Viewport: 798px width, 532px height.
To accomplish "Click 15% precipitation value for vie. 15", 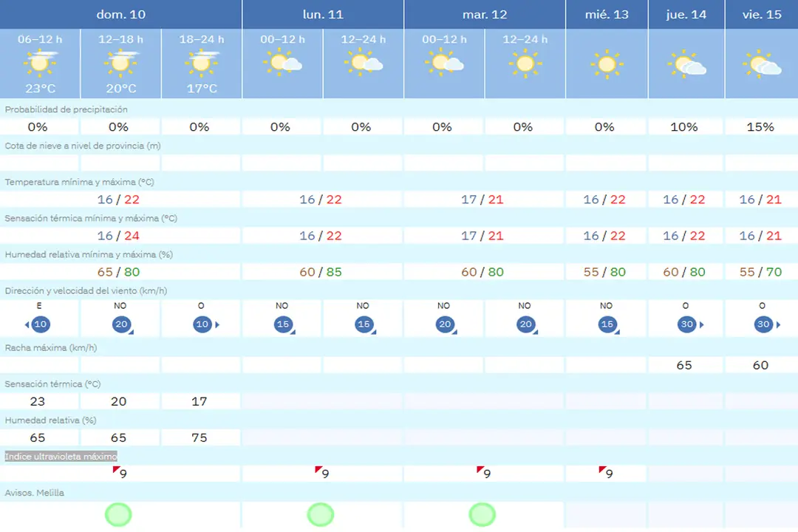I will [x=760, y=127].
